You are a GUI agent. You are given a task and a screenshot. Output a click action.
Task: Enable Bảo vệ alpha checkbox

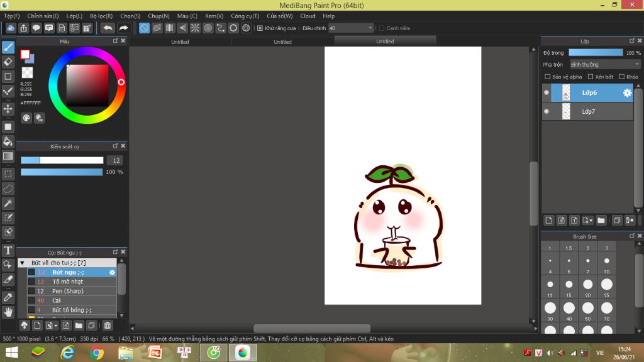(548, 77)
